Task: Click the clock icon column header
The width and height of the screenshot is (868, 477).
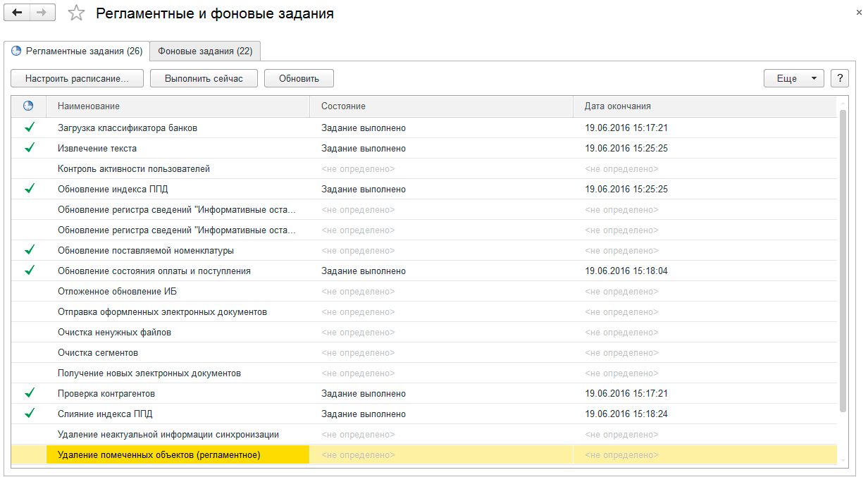Action: (28, 106)
